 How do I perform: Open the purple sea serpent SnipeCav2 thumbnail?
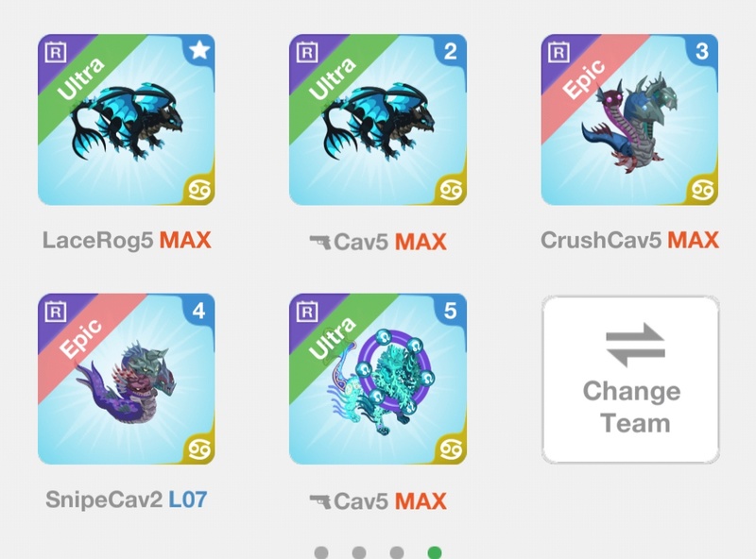[127, 379]
